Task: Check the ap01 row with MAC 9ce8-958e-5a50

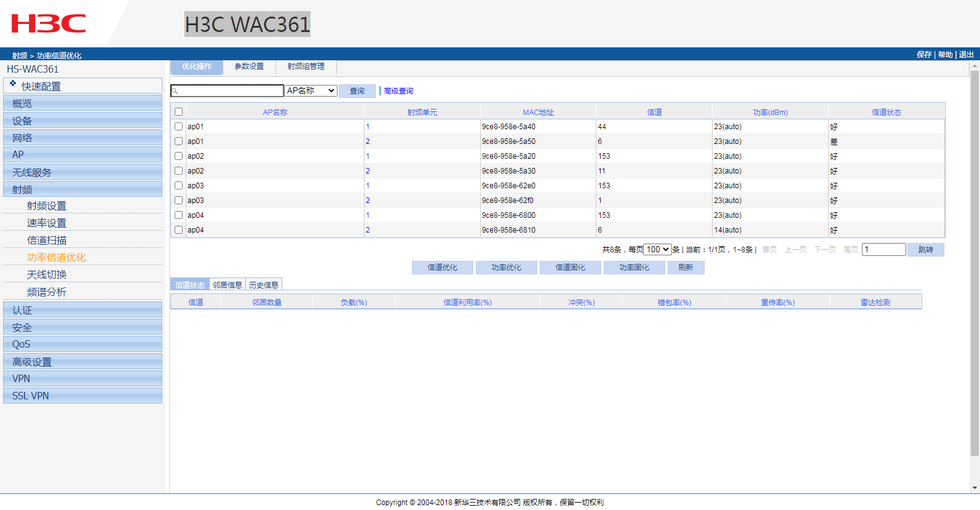Action: pos(179,141)
